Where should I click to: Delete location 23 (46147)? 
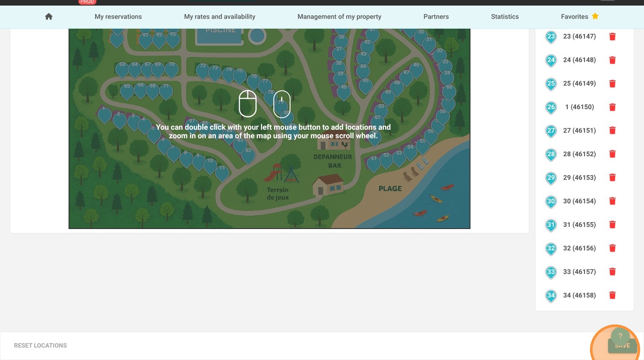612,37
